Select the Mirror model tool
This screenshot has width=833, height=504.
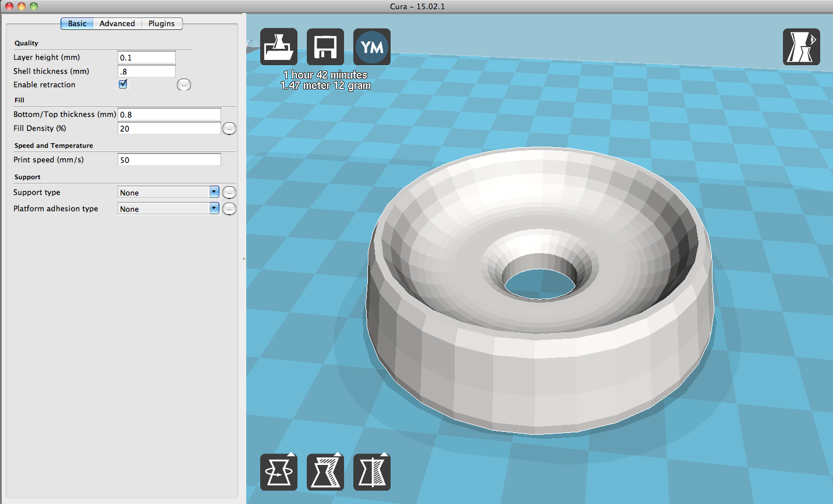pyautogui.click(x=371, y=471)
